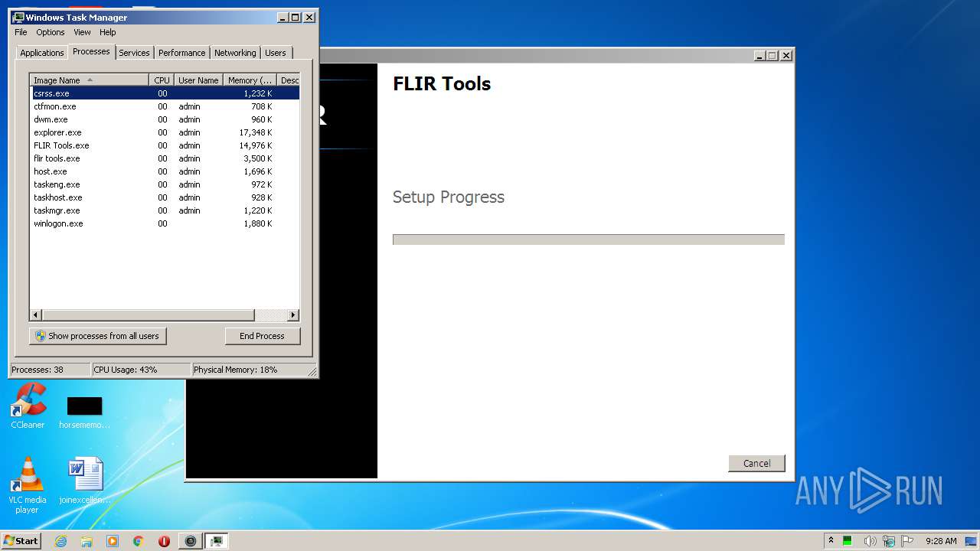Select the ctfmon.exe process row
980x551 pixels.
pos(165,106)
